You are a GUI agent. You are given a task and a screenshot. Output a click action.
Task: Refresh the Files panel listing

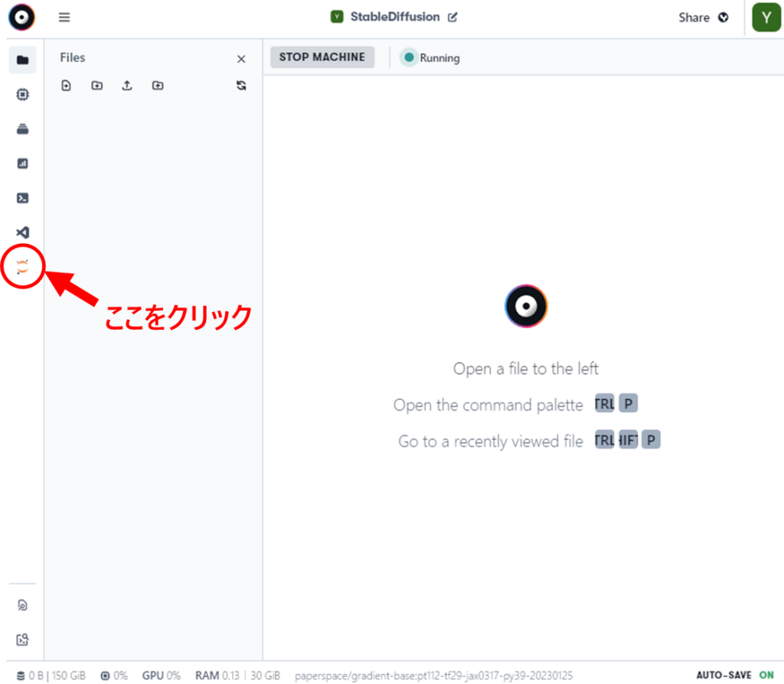click(x=241, y=86)
